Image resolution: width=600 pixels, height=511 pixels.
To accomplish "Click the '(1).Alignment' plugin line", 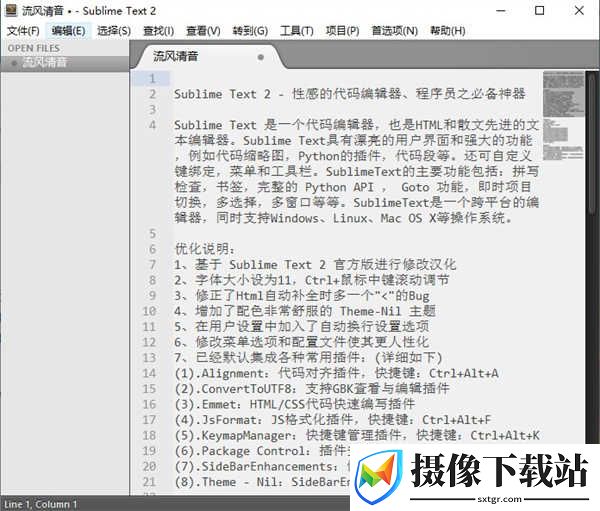I will [336, 373].
